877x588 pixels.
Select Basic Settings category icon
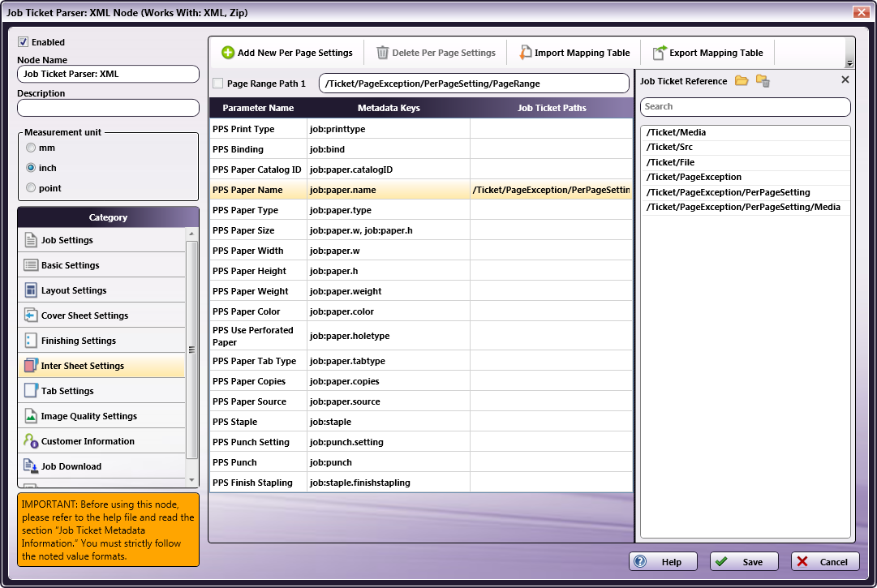click(x=31, y=265)
